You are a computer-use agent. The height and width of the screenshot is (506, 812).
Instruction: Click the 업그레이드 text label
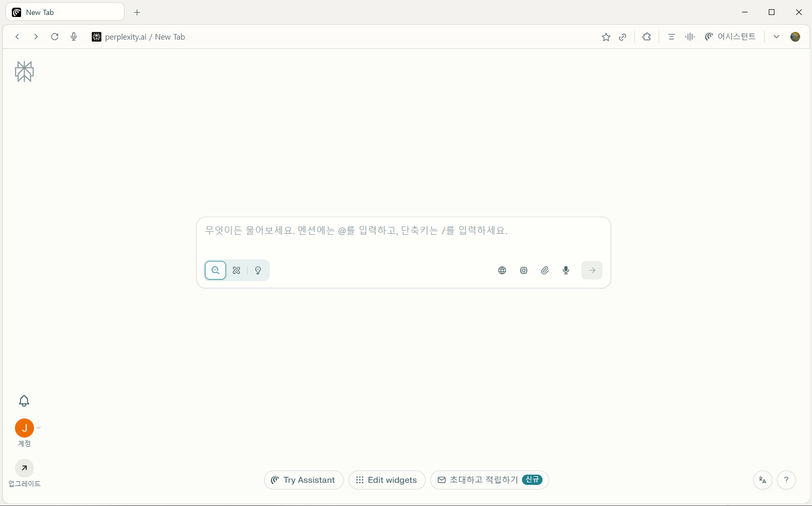coord(24,484)
